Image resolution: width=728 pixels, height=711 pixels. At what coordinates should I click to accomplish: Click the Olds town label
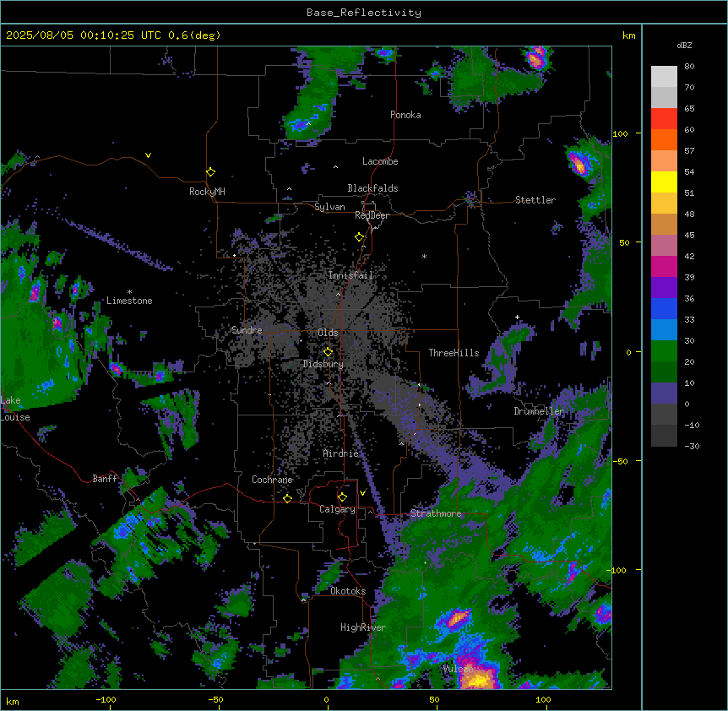coord(328,333)
